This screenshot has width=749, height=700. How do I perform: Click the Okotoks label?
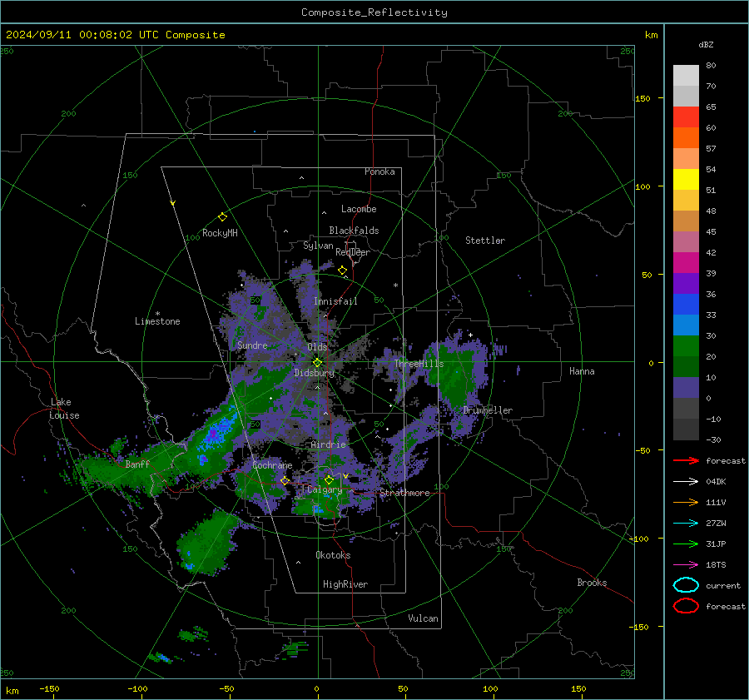pyautogui.click(x=333, y=555)
